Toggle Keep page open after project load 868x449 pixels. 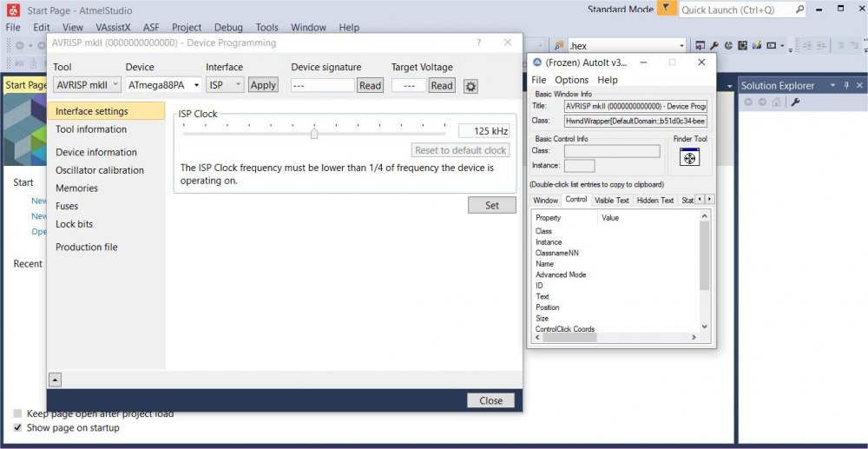coord(17,413)
